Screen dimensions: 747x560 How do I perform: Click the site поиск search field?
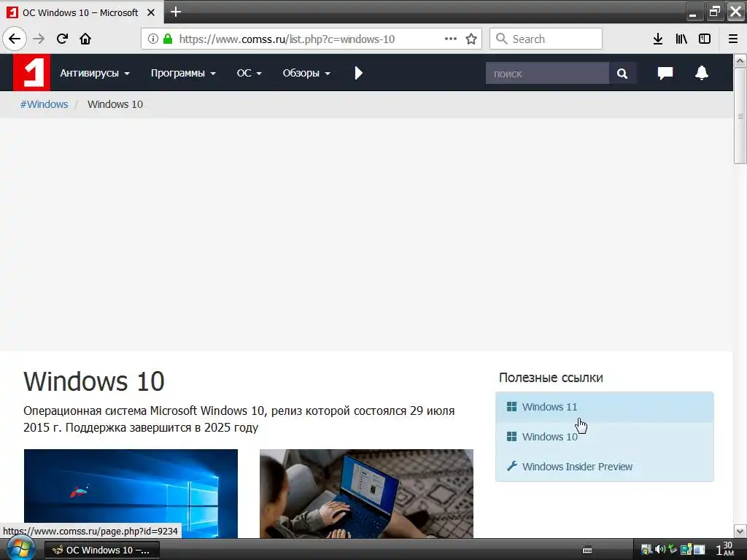click(x=547, y=74)
